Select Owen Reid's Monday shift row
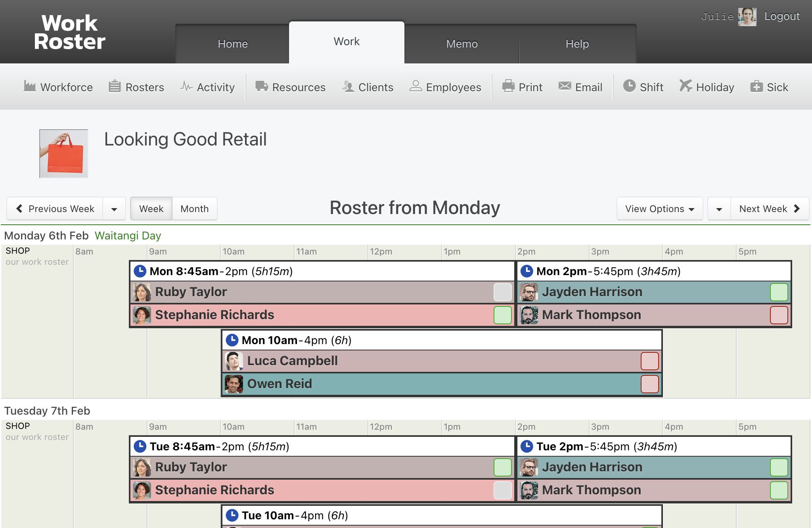The width and height of the screenshot is (812, 528). click(x=442, y=384)
